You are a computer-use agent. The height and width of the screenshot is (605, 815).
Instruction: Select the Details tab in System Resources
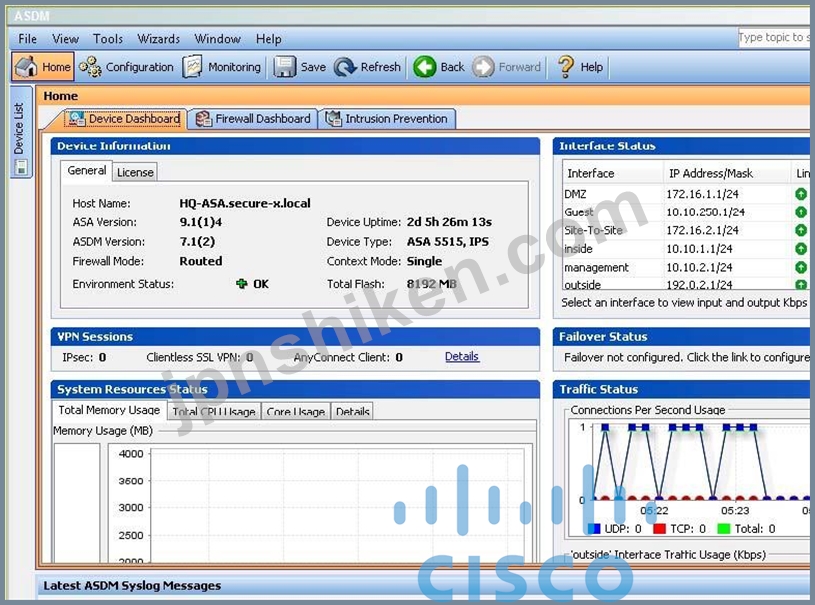click(x=352, y=411)
